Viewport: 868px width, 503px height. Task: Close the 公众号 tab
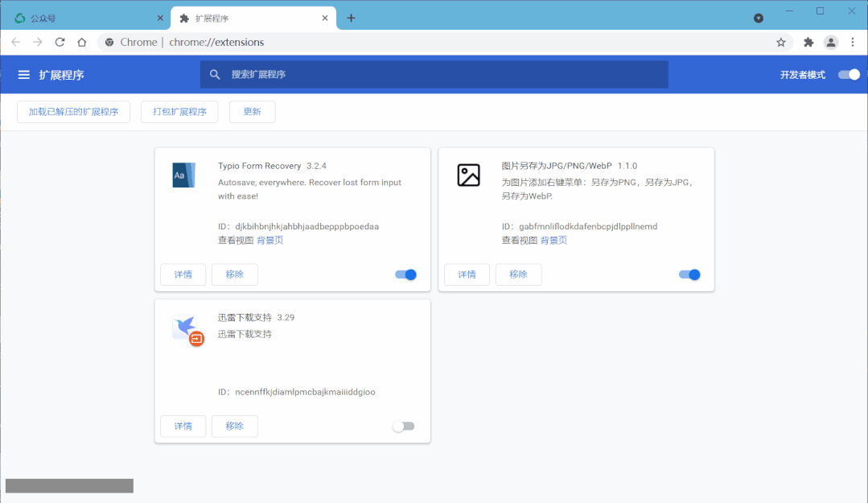161,19
